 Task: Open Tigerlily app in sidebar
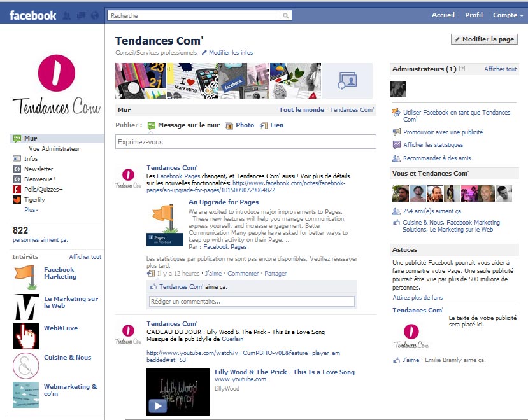click(34, 200)
